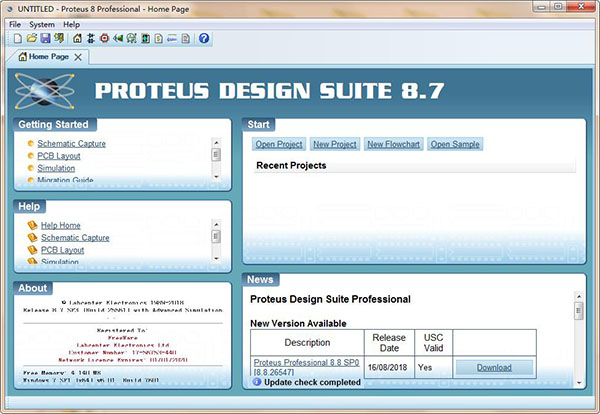The width and height of the screenshot is (600, 414).
Task: Click the blue question mark help icon
Action: 204,38
